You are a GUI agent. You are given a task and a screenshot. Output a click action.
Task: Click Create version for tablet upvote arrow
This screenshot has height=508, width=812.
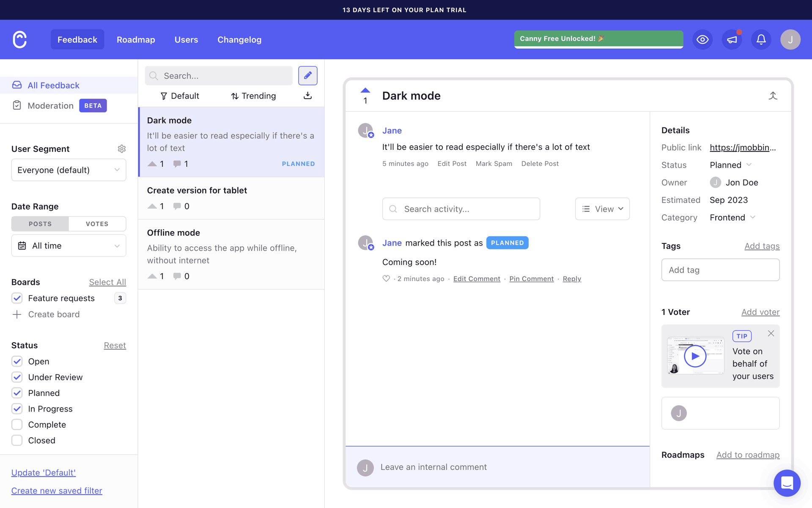point(152,206)
